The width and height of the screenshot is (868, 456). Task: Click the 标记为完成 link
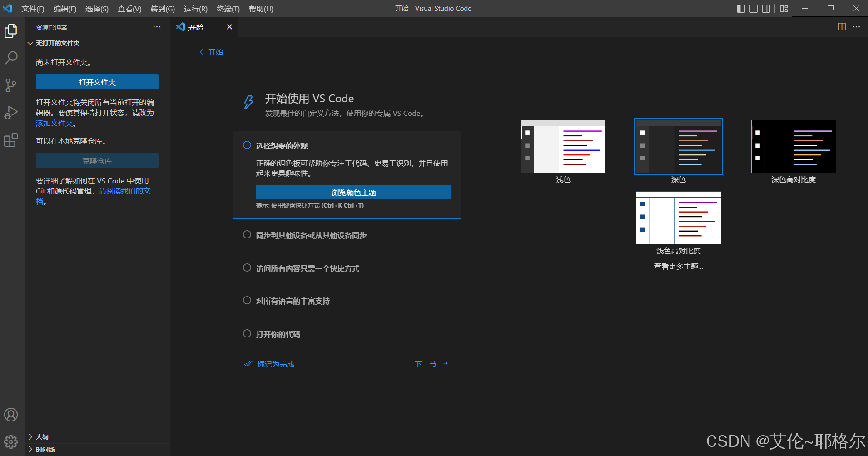269,364
